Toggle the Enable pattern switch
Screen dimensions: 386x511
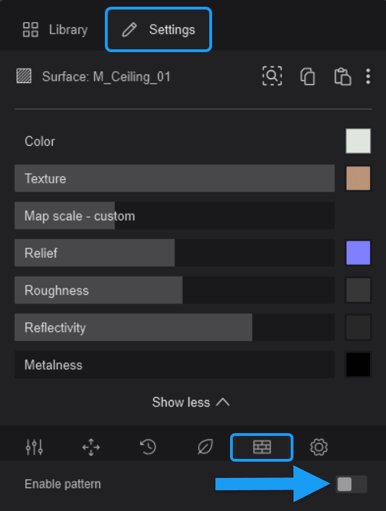point(352,484)
